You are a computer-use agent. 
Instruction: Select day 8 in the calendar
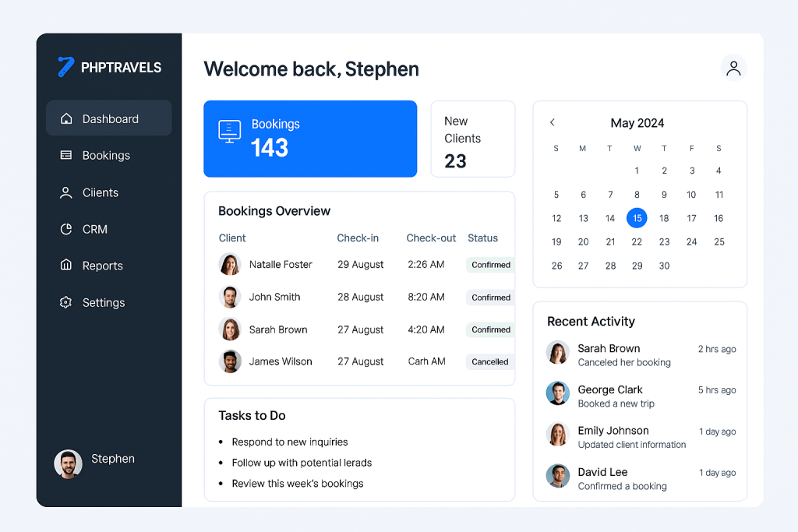[x=637, y=194]
